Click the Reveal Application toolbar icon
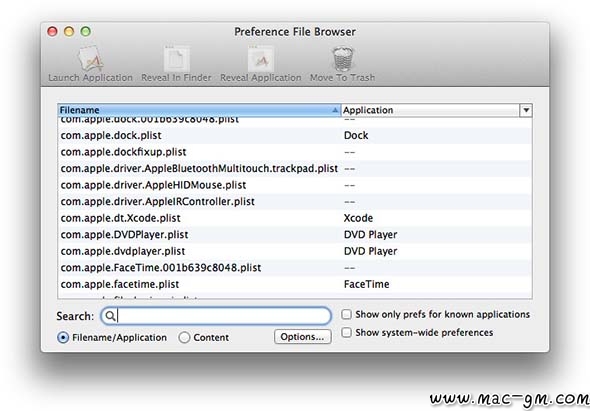Screen dimensions: 590x411 260,58
